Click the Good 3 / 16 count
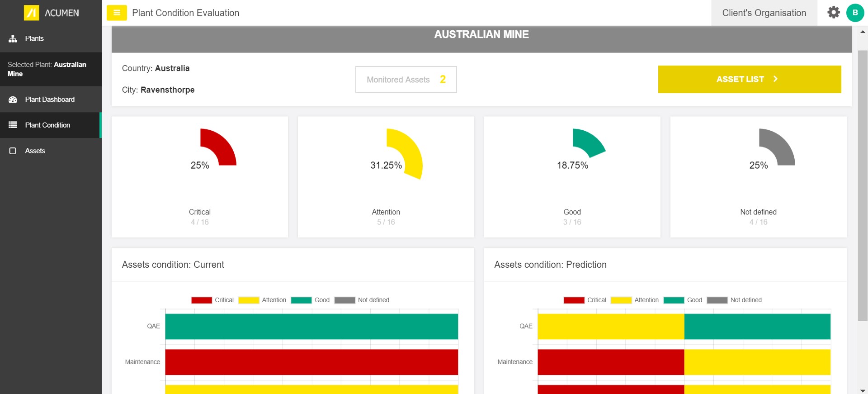The image size is (868, 394). [x=572, y=222]
